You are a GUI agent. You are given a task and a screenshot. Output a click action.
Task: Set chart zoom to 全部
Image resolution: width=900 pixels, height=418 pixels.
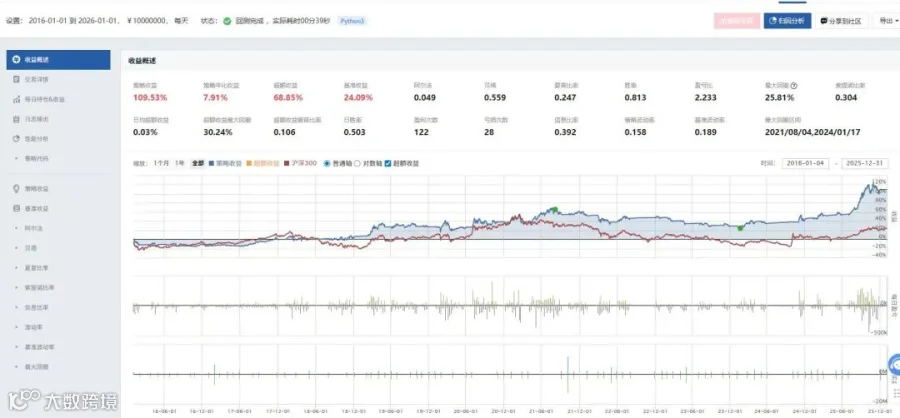click(198, 163)
